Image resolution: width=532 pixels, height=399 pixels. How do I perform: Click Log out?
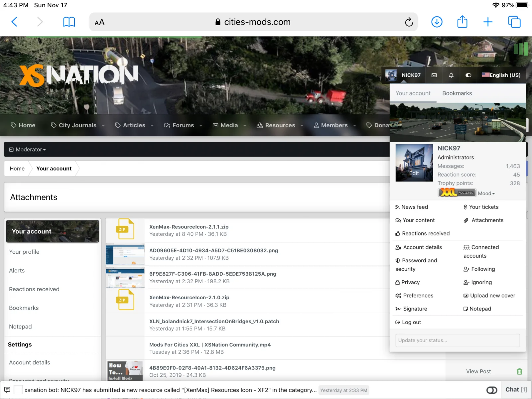[408, 322]
